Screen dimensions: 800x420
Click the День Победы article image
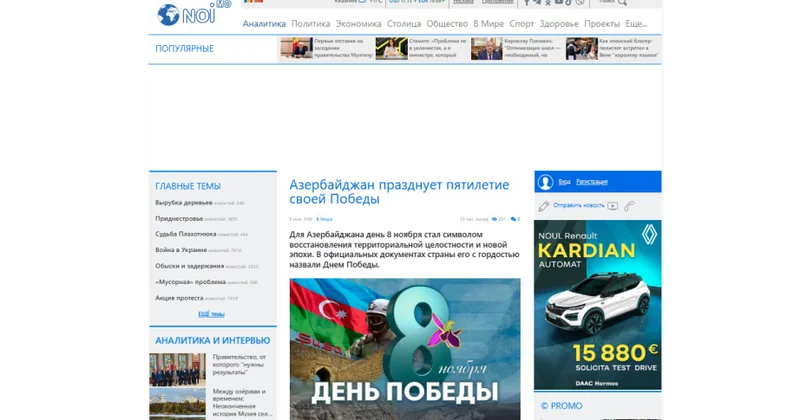coord(405,349)
